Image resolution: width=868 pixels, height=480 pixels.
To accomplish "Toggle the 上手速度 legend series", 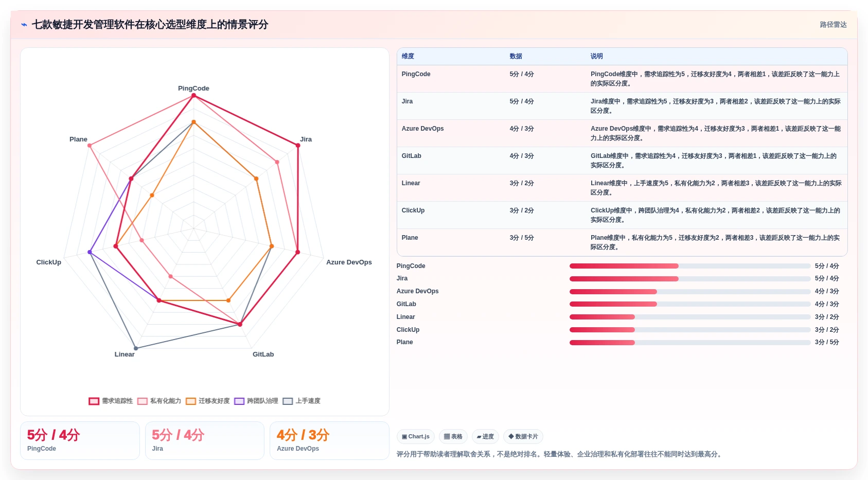I will 302,401.
